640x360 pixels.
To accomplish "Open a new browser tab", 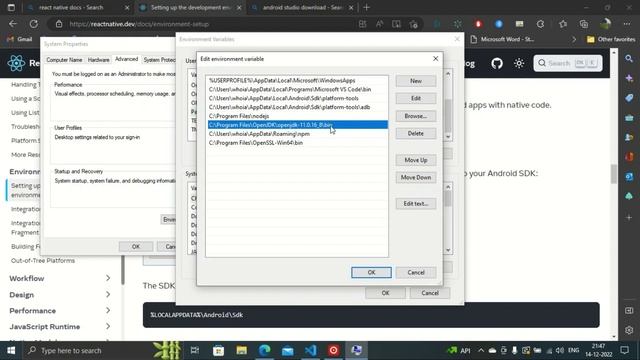I will (x=366, y=7).
